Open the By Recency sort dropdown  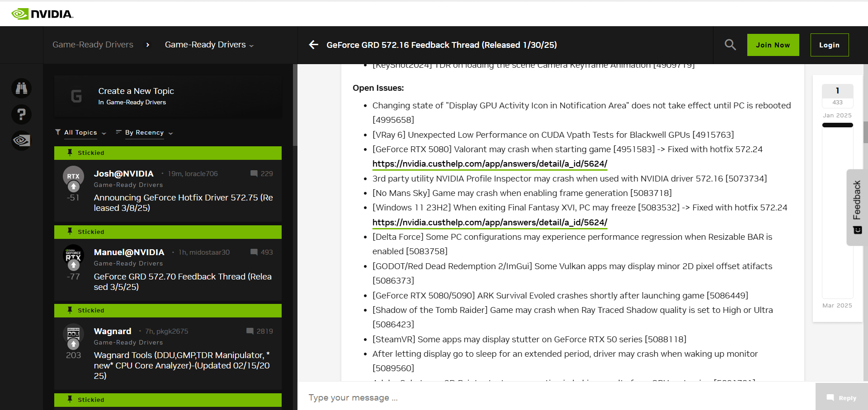pos(145,132)
